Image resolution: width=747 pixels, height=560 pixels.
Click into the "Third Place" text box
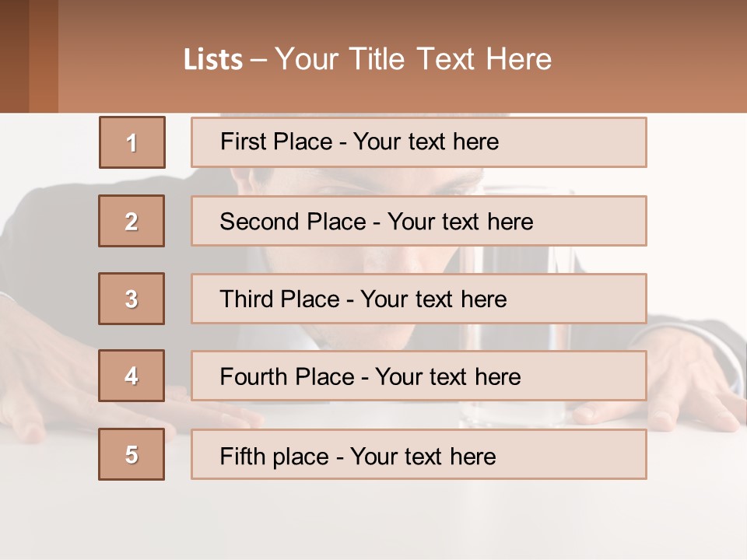click(419, 299)
